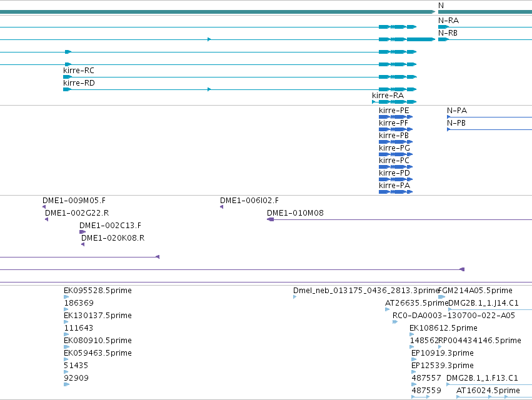Open EST 111643

click(78, 328)
